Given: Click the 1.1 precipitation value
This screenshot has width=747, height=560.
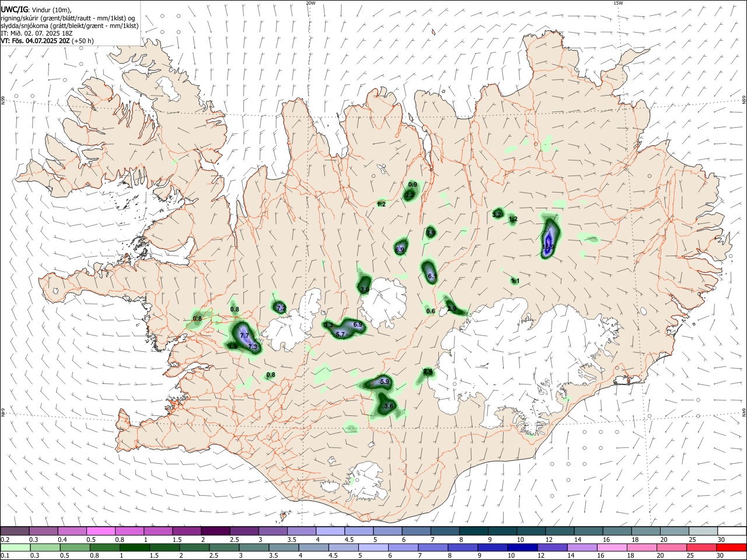Looking at the screenshot, I should [x=515, y=281].
